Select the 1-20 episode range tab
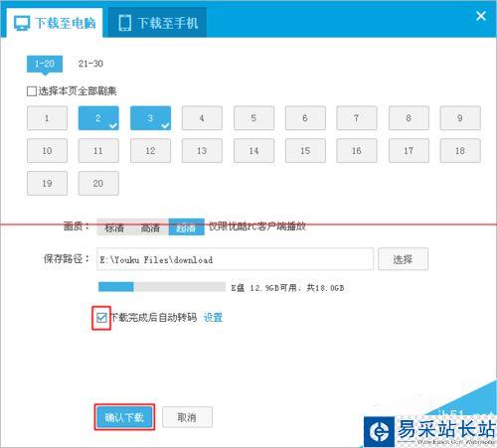 coord(45,64)
